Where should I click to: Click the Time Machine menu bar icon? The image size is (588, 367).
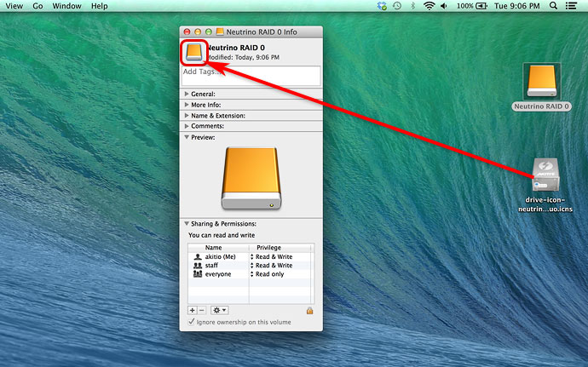coord(397,6)
